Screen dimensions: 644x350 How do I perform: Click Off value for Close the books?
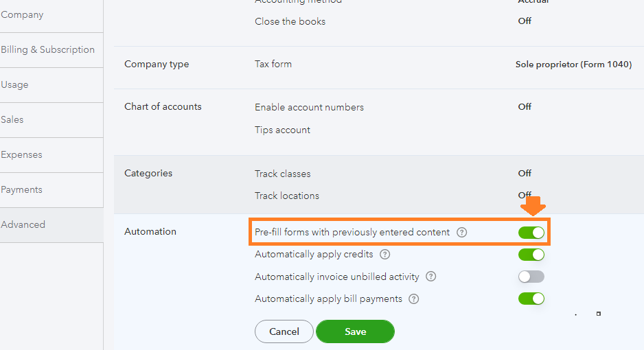(525, 21)
